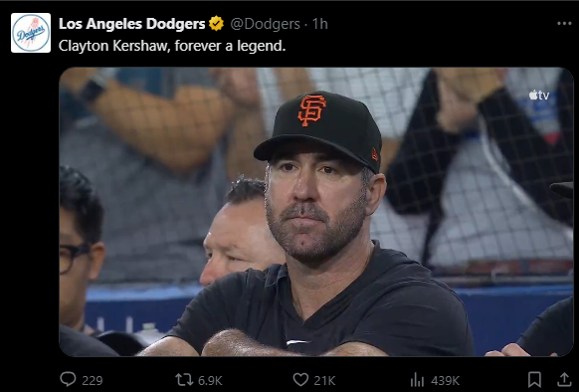Open the three-dot more options menu
Image resolution: width=579 pixels, height=392 pixels.
(x=564, y=24)
